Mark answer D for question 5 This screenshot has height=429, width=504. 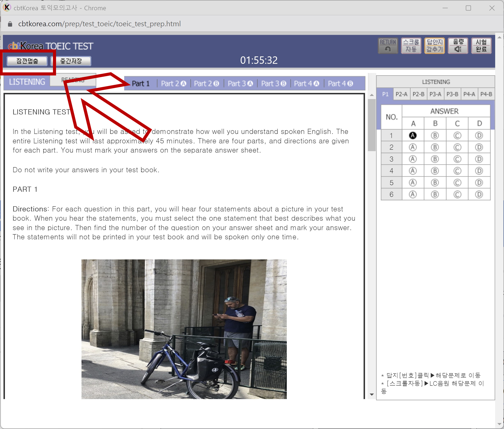pos(479,183)
